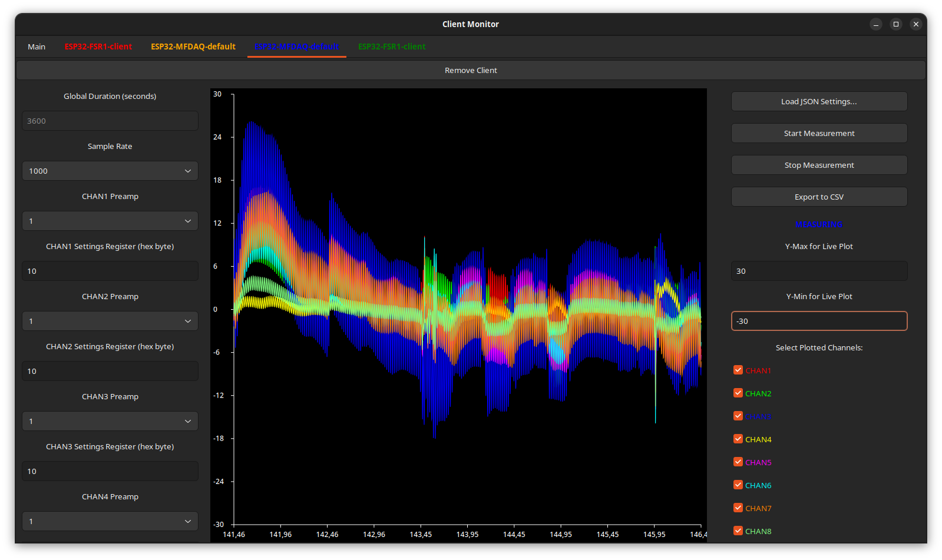This screenshot has width=942, height=560.
Task: Select the blue ESP32-MFDAQ-default tab
Action: (297, 47)
